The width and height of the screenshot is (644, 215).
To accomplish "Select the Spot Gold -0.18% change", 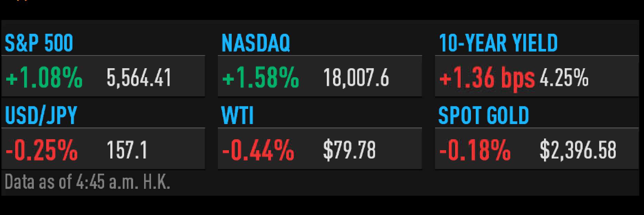I will tap(475, 150).
